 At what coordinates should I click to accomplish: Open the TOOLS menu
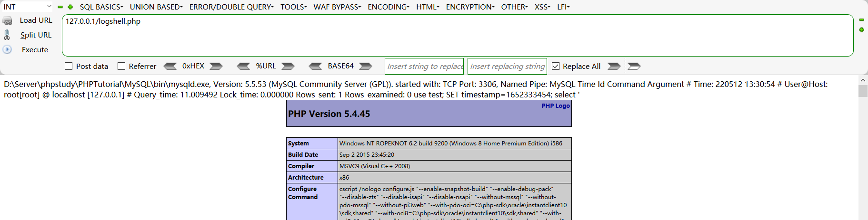click(294, 7)
